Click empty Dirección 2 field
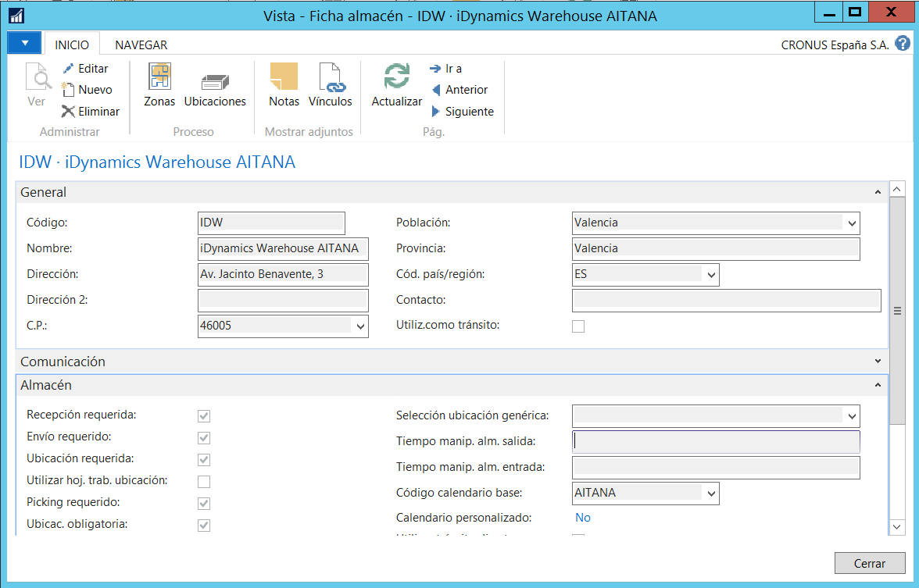The image size is (919, 588). click(283, 300)
